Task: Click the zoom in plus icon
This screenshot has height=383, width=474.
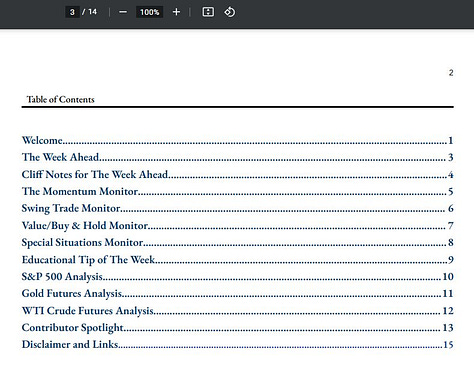Action: (176, 12)
